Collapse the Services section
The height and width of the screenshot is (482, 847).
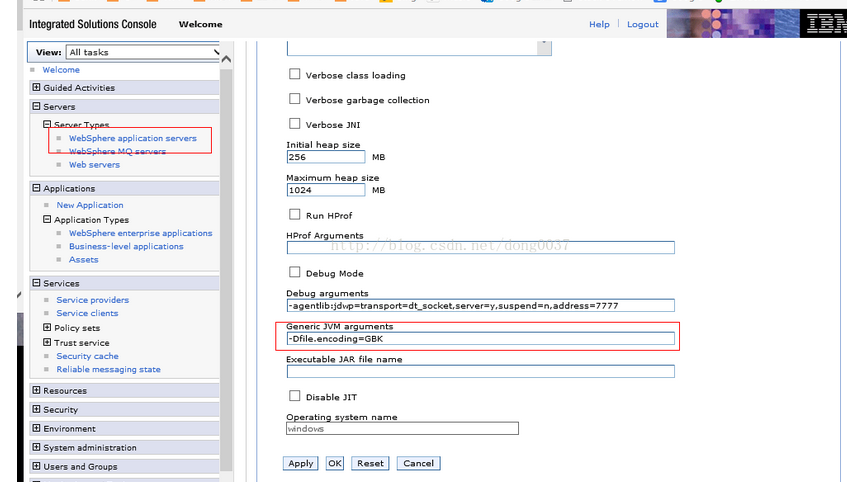(36, 283)
